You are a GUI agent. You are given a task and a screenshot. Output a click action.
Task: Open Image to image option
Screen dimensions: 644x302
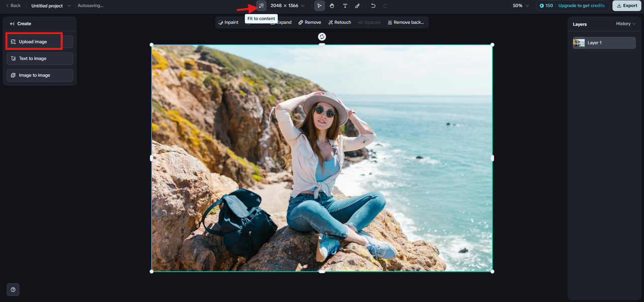tap(40, 75)
